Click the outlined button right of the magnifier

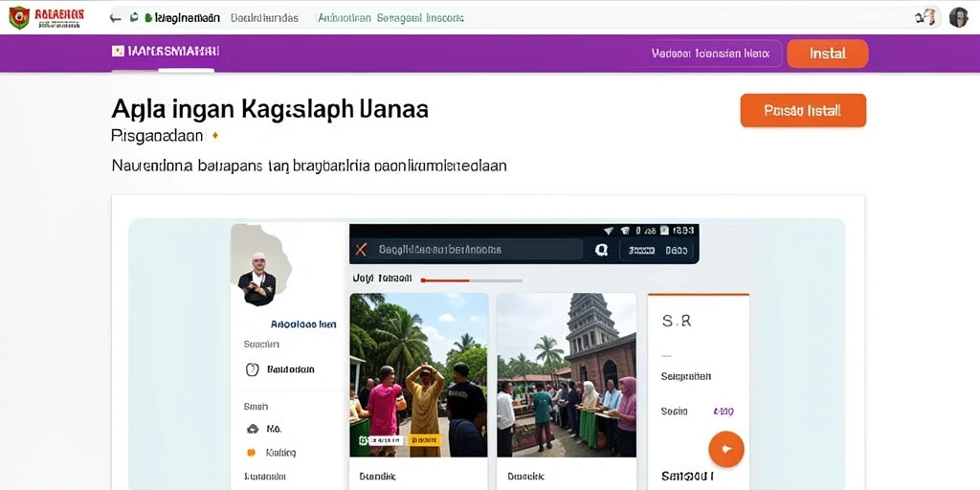click(657, 250)
